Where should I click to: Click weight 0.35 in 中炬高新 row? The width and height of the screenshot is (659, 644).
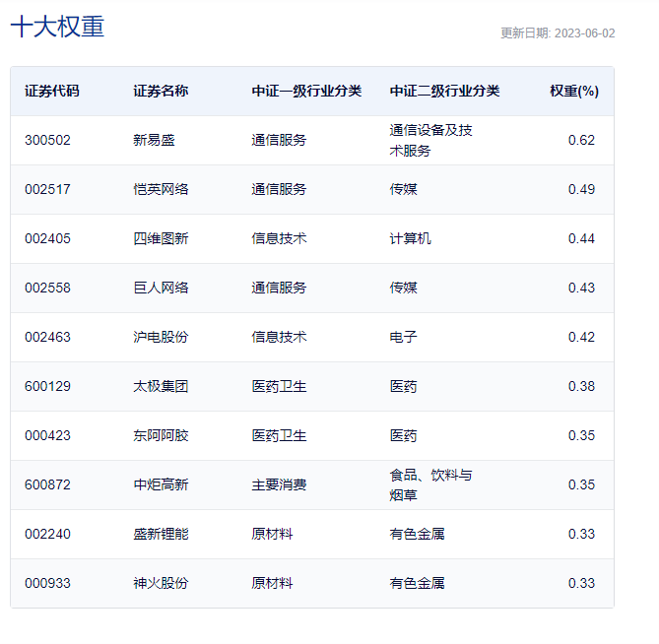pos(581,484)
